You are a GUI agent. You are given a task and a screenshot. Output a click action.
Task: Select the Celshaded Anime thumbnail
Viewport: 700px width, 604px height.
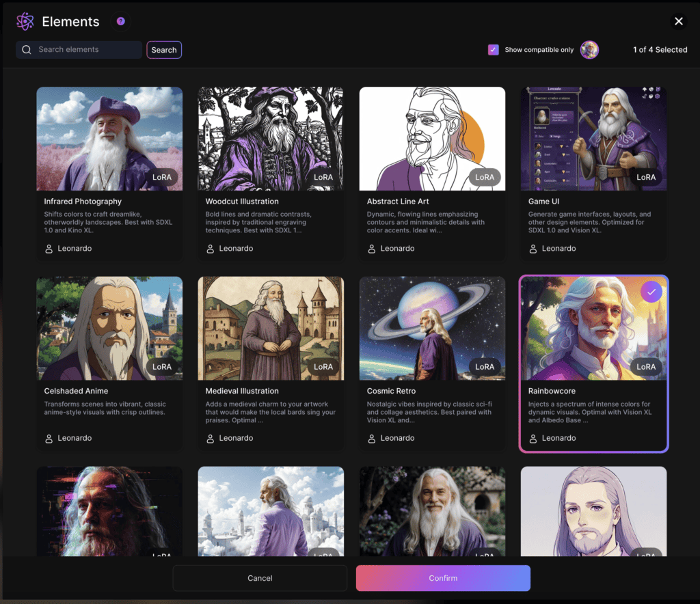[x=109, y=329]
